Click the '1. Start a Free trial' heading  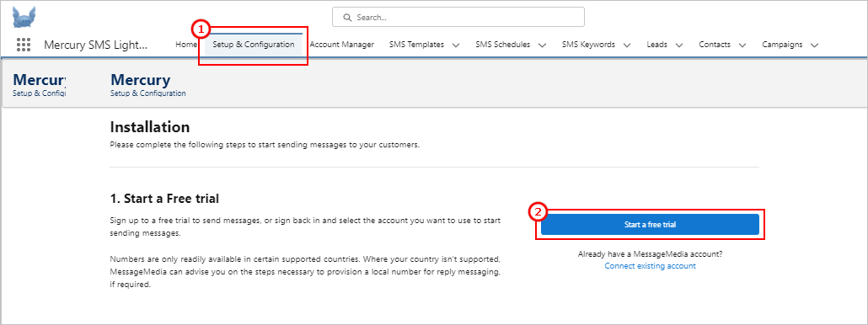tap(165, 198)
